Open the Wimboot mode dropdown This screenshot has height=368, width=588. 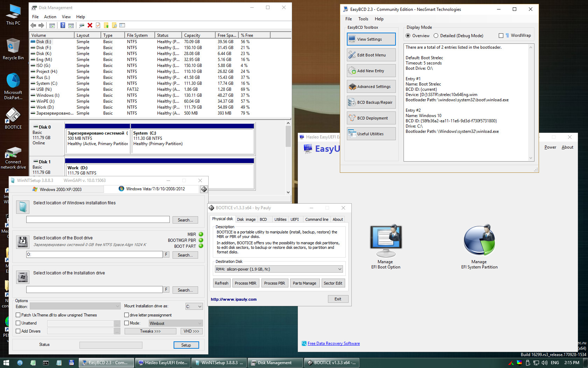coord(175,323)
